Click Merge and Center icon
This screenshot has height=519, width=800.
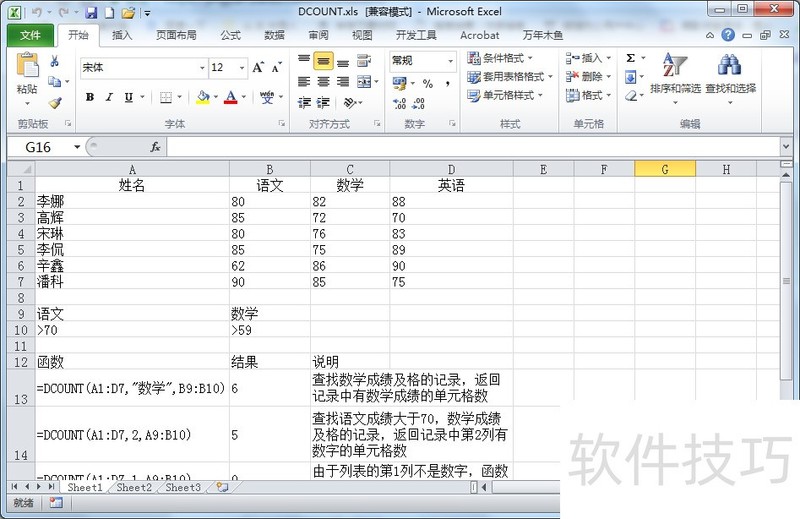364,82
